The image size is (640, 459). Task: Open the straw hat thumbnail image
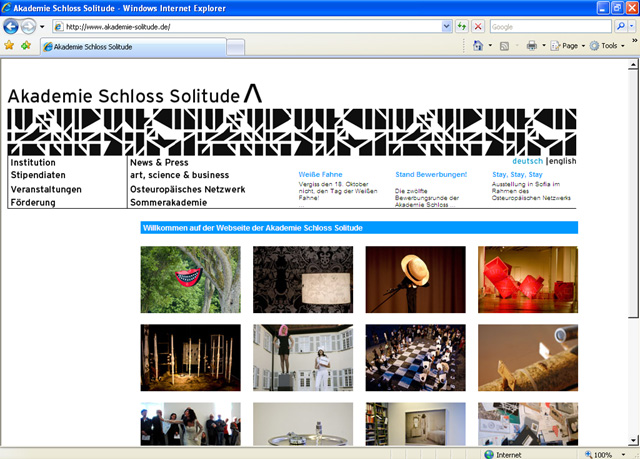415,279
